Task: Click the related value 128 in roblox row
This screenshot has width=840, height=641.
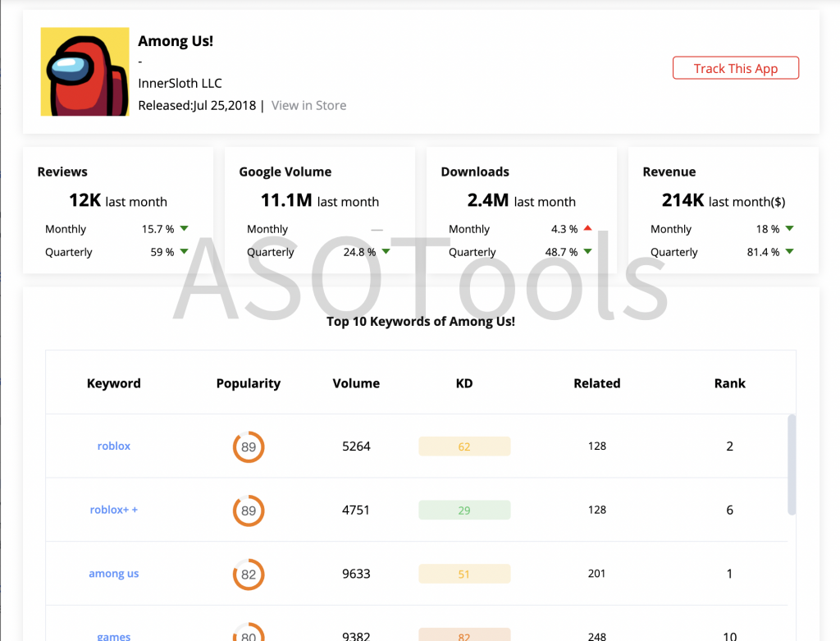Action: (x=597, y=446)
